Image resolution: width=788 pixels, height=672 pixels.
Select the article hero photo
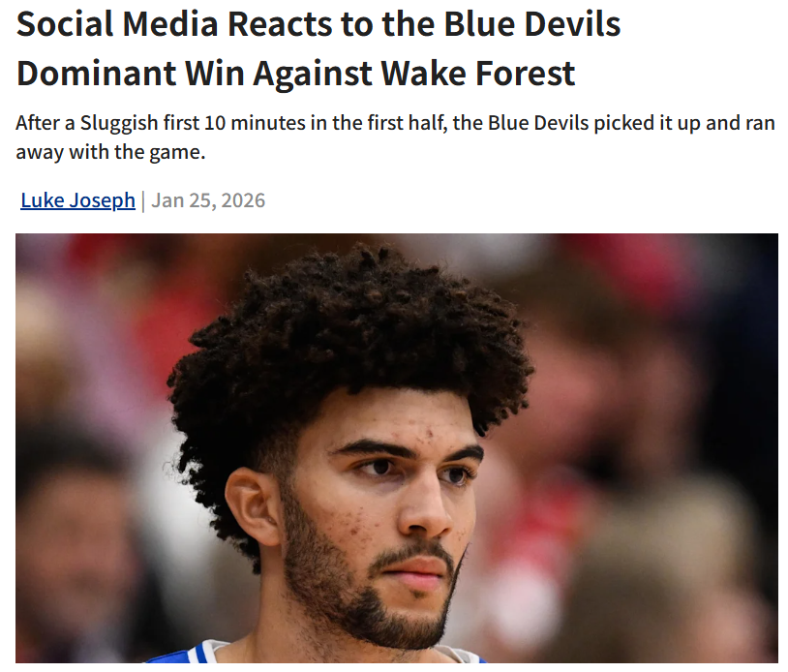[397, 447]
